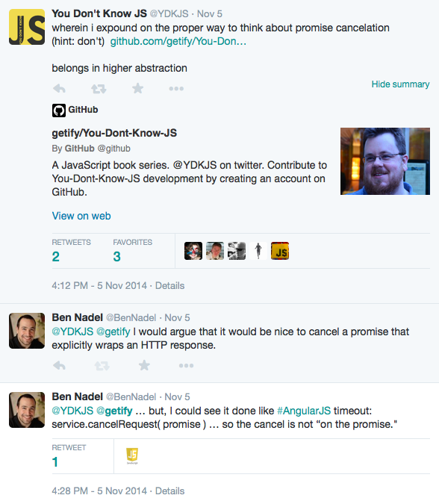The height and width of the screenshot is (504, 439).
Task: Reply to Ben Nadel's HTTP response tweet
Action: point(59,365)
